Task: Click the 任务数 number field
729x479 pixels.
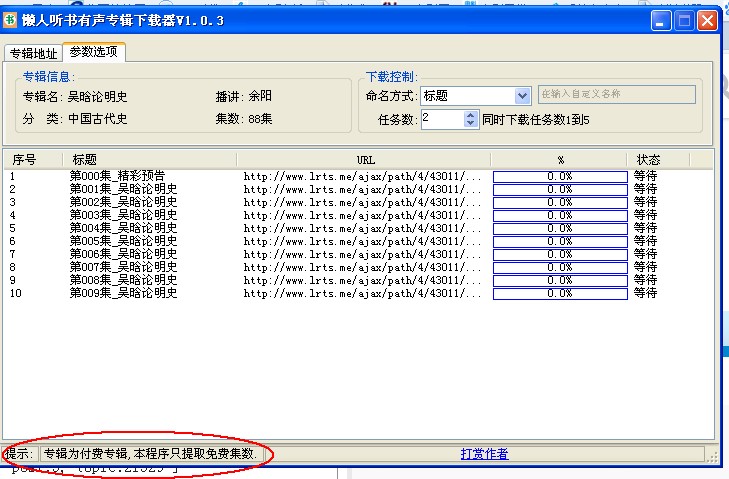Action: pos(441,119)
